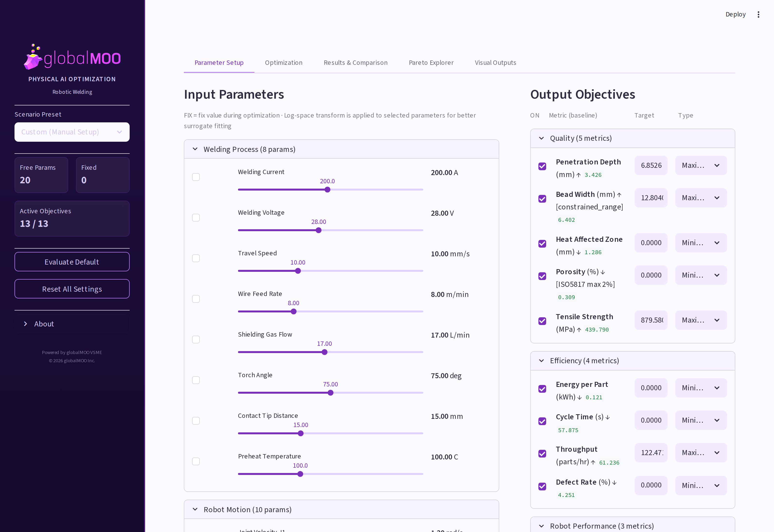774x532 pixels.
Task: Open the Scenario Preset dropdown
Action: click(x=72, y=132)
